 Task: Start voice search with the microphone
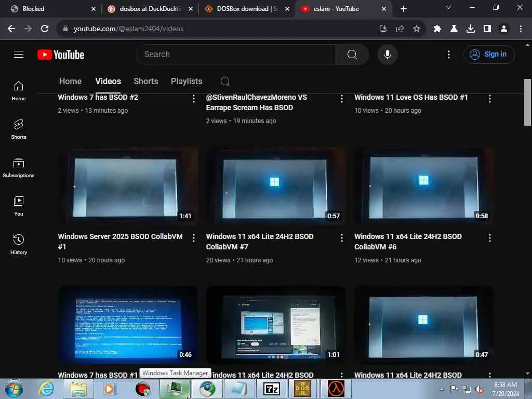click(388, 54)
